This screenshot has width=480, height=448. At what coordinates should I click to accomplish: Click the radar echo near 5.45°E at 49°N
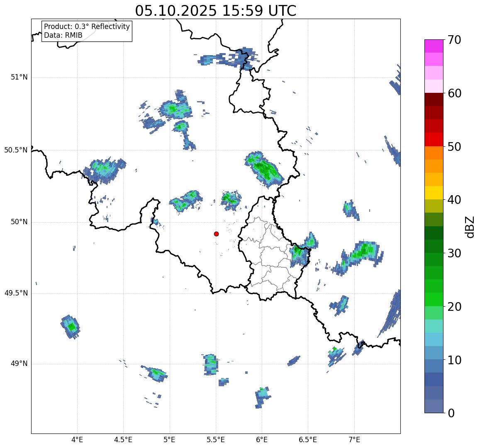pyautogui.click(x=211, y=364)
